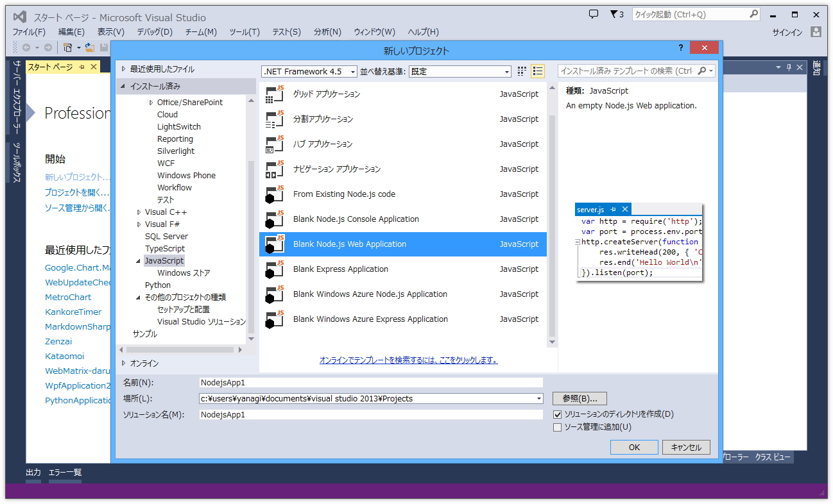This screenshot has width=833, height=504.
Task: Select the Windows ストア tree item
Action: click(184, 273)
